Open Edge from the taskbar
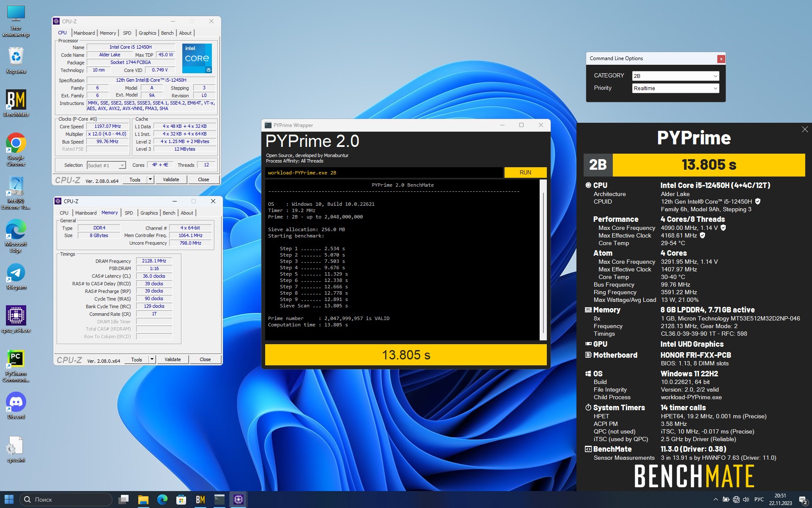 162,500
